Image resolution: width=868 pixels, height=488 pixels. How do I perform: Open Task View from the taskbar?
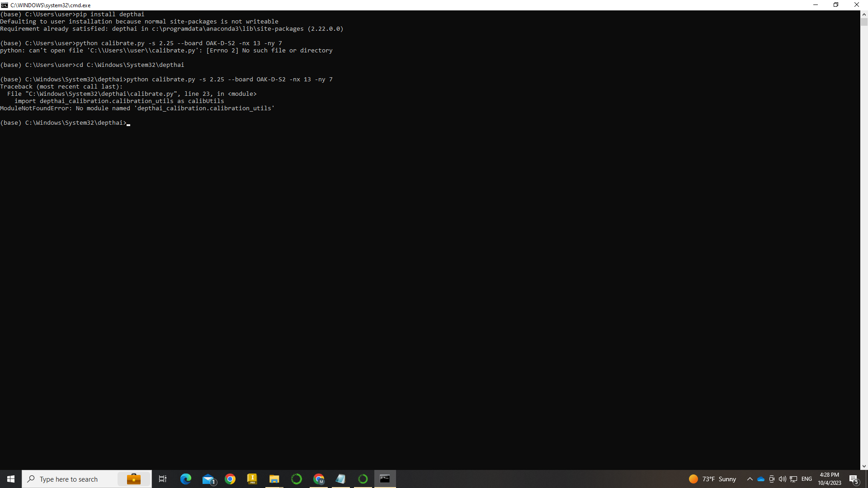(163, 479)
